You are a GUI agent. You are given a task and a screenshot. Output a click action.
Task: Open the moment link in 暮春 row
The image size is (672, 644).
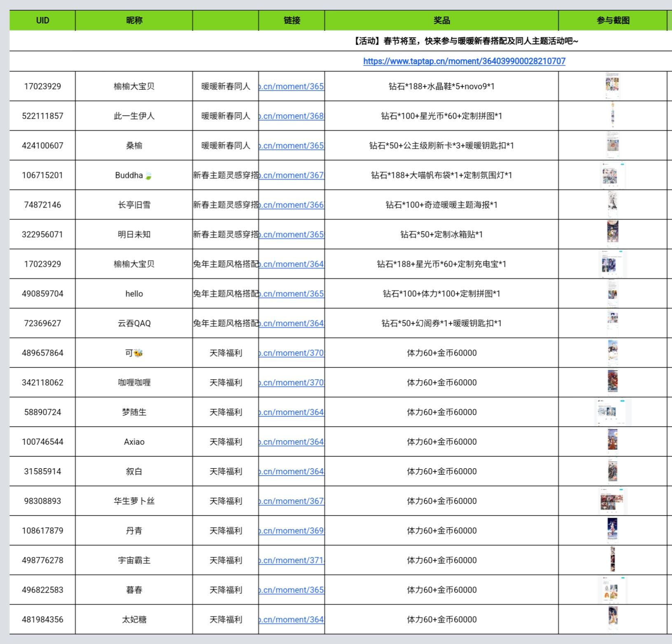(292, 590)
